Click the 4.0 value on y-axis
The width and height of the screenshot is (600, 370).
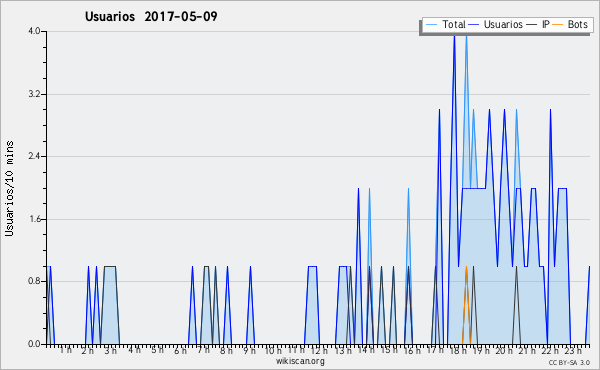coord(34,31)
